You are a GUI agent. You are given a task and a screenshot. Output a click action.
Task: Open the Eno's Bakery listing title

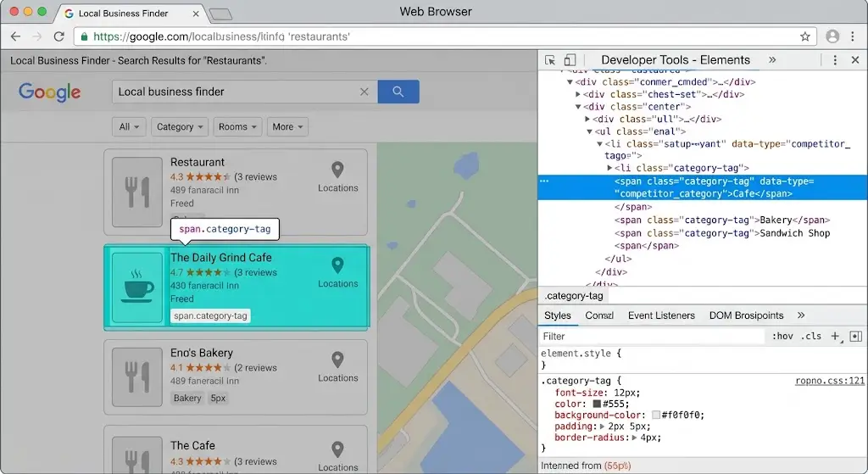(x=202, y=353)
